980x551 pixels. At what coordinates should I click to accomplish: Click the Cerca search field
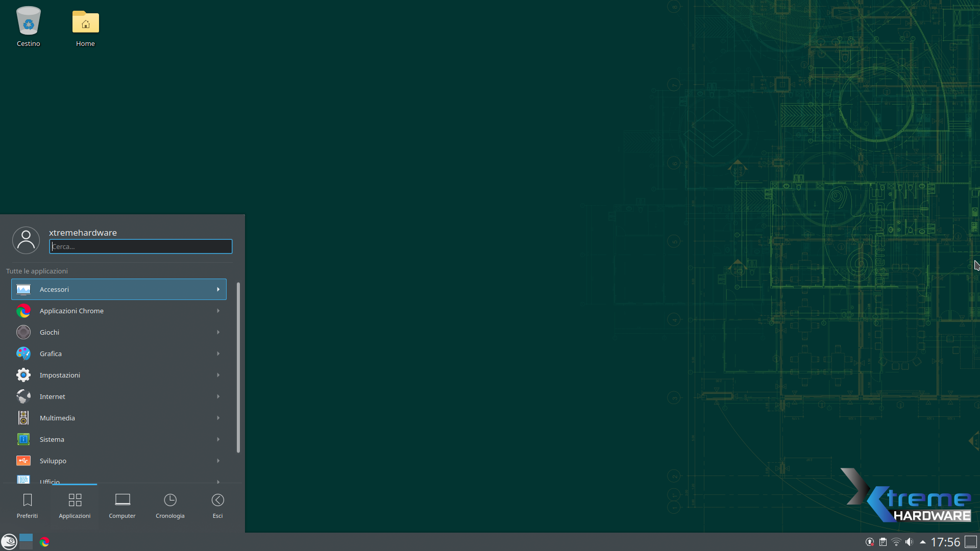pos(141,246)
